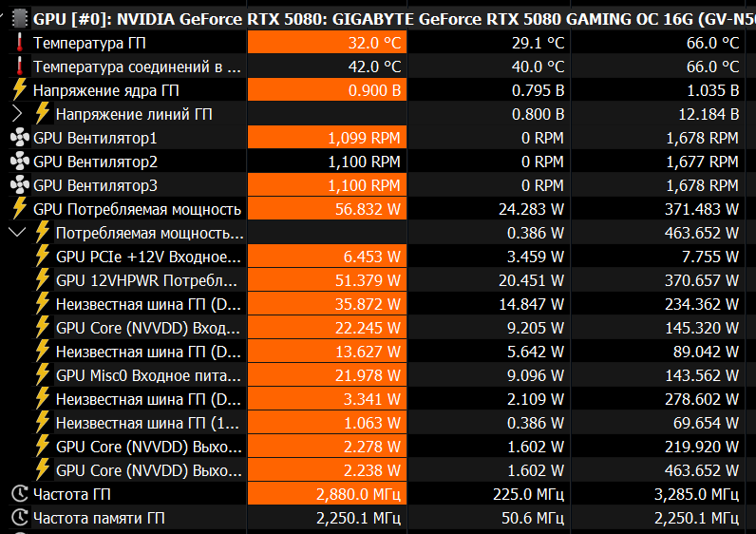Click the maximum value 370.657 W
This screenshot has height=534, width=756.
pyautogui.click(x=702, y=280)
